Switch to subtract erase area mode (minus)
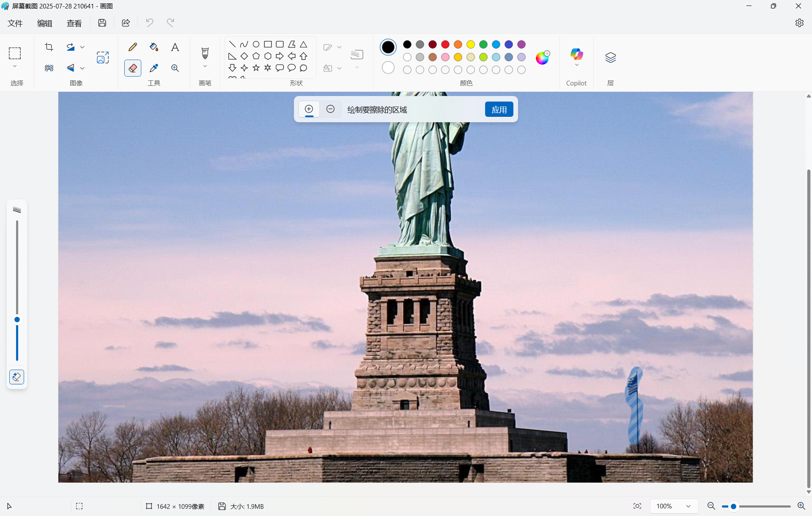 click(x=331, y=109)
